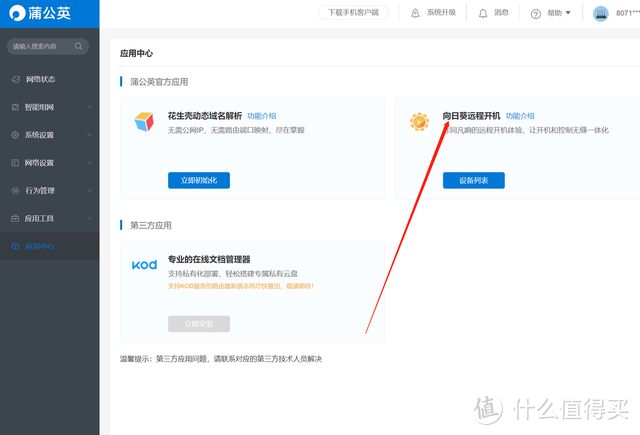Image resolution: width=640 pixels, height=435 pixels.
Task: Select the 应用中心 menu item
Action: pyautogui.click(x=49, y=246)
